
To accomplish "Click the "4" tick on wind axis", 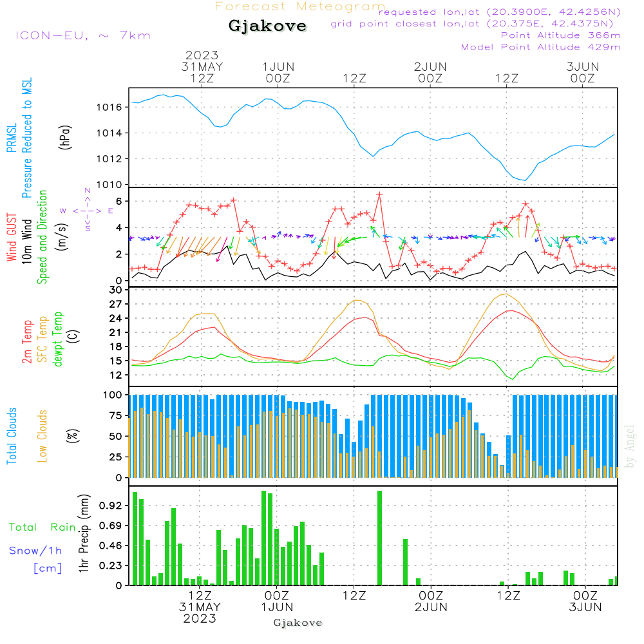I will [x=119, y=228].
